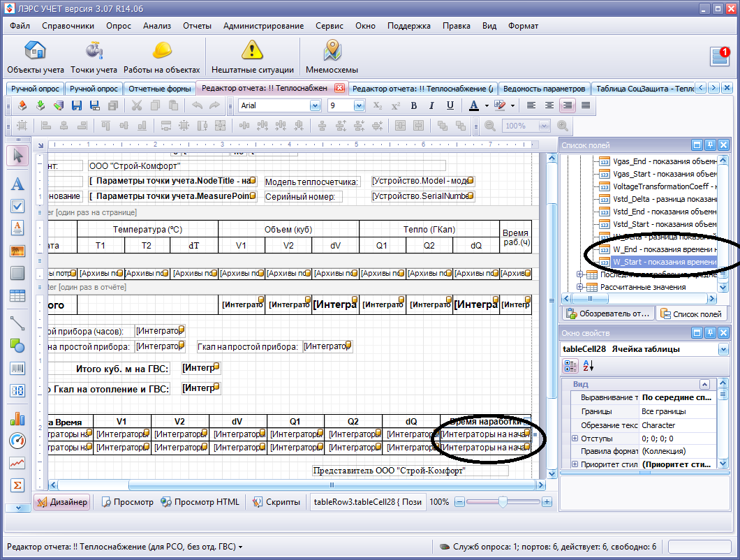Switch to Просмотр tab
The width and height of the screenshot is (740, 560).
click(128, 502)
